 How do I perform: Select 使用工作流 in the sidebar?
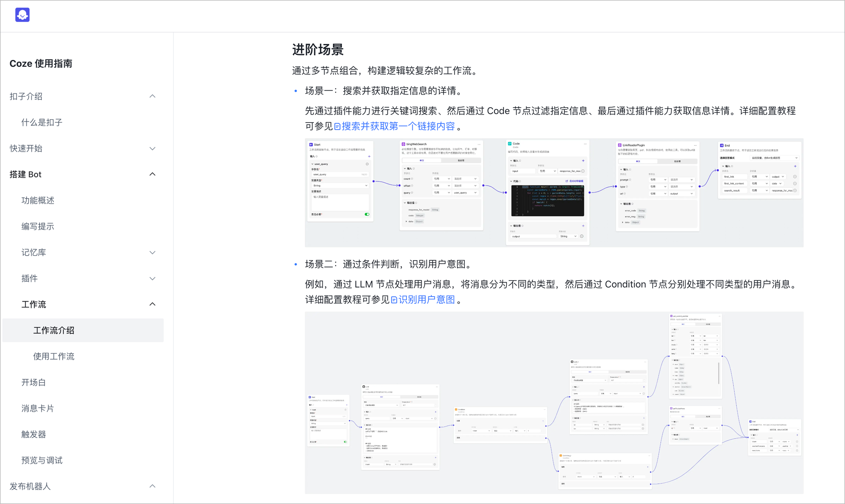(x=53, y=356)
